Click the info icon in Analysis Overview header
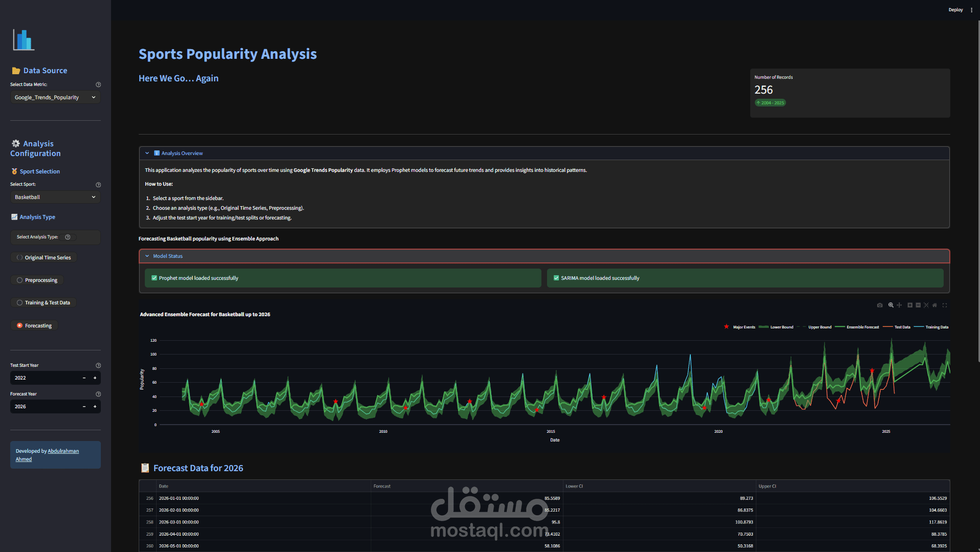The image size is (980, 552). [x=157, y=153]
